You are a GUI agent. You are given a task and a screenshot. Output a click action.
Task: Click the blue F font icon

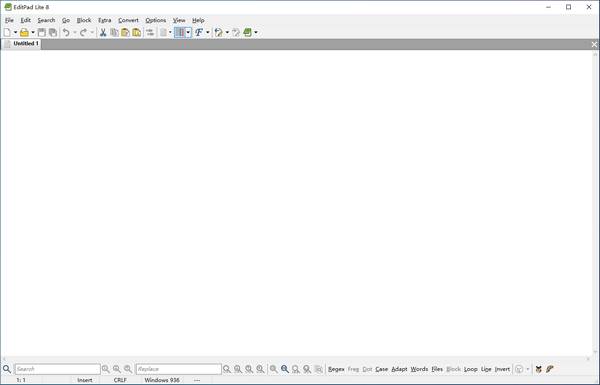coord(199,33)
